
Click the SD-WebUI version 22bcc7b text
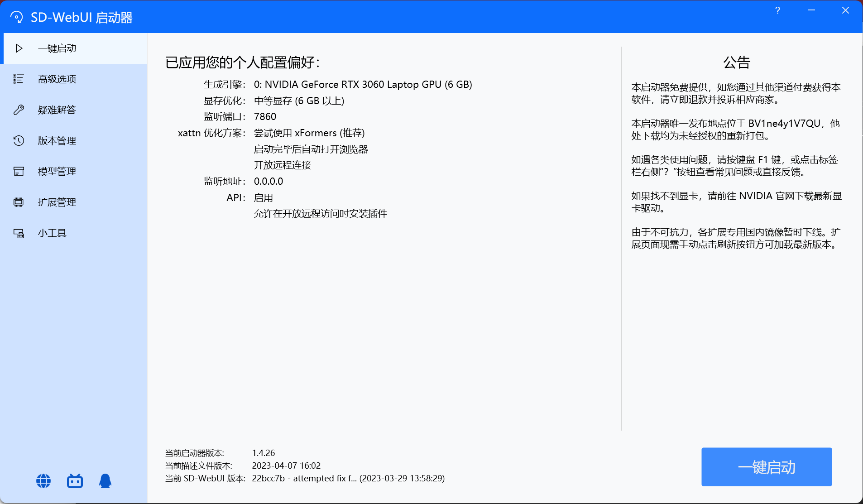click(x=348, y=478)
